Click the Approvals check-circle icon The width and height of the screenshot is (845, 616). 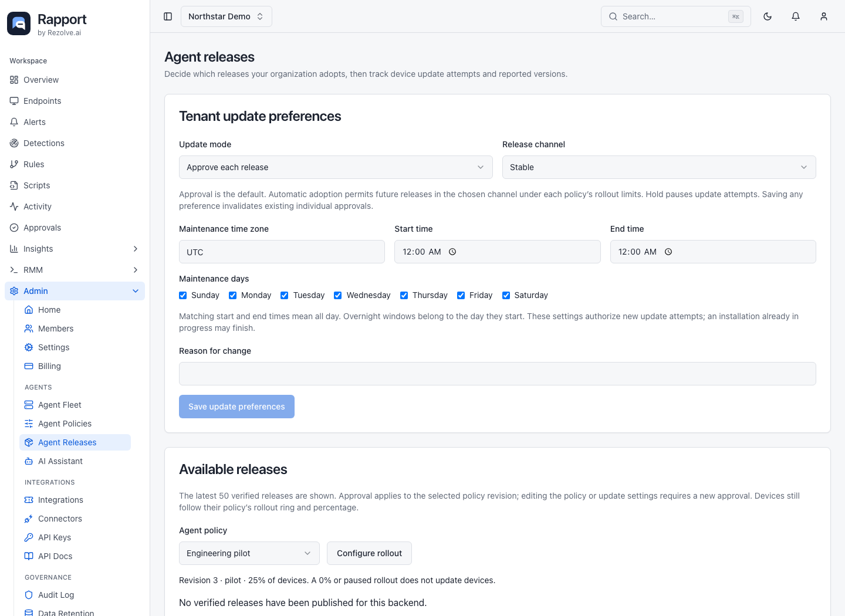coord(14,228)
